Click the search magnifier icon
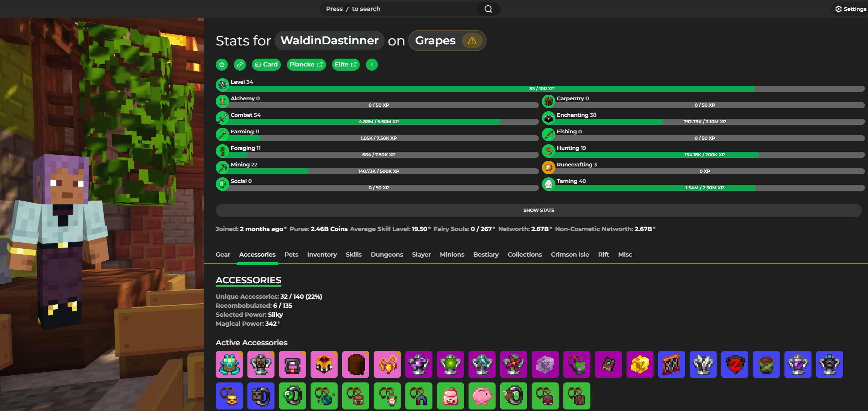Image resolution: width=868 pixels, height=411 pixels. click(x=488, y=9)
